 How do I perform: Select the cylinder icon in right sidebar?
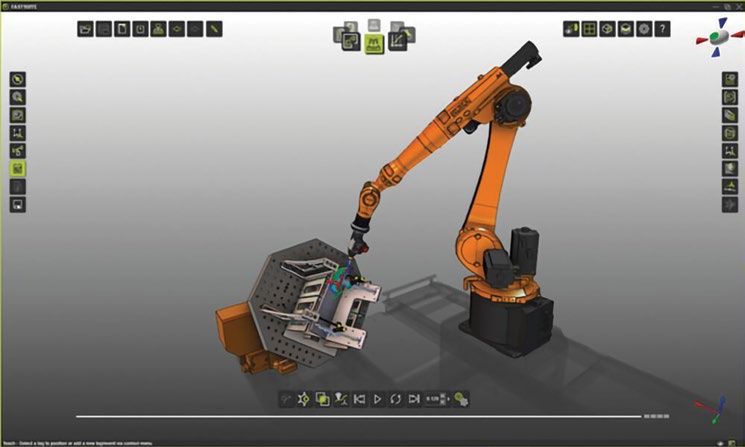[x=730, y=133]
